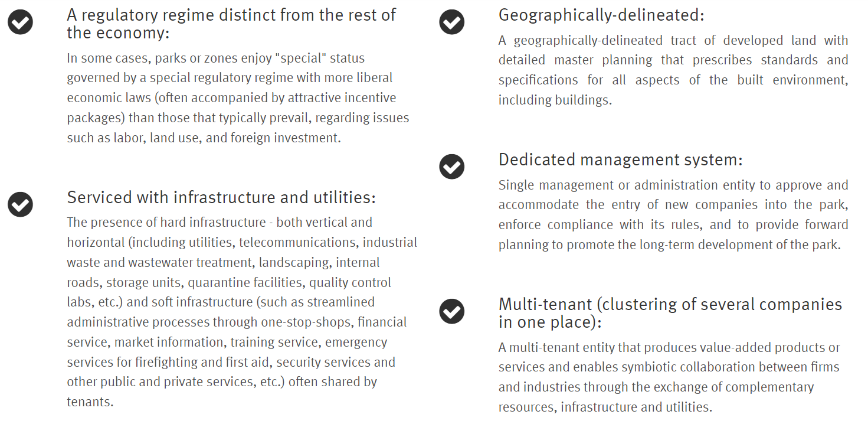Click the checkmark icon beside the regulatory regime heading
This screenshot has height=424, width=868.
[20, 22]
